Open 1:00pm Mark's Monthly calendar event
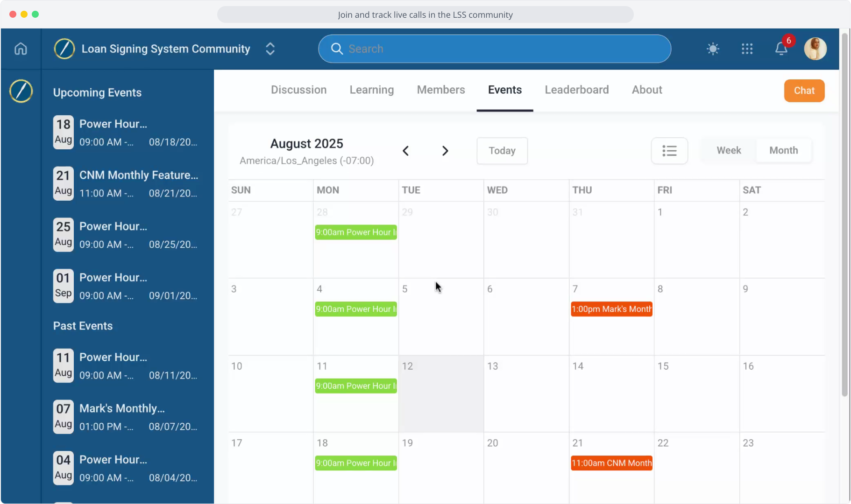Viewport: 851px width, 504px height. tap(611, 309)
